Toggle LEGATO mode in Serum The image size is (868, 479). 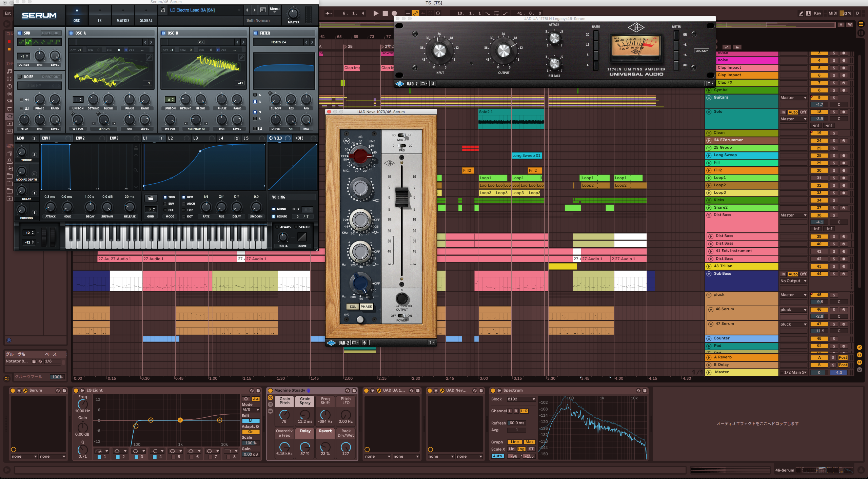click(x=274, y=216)
